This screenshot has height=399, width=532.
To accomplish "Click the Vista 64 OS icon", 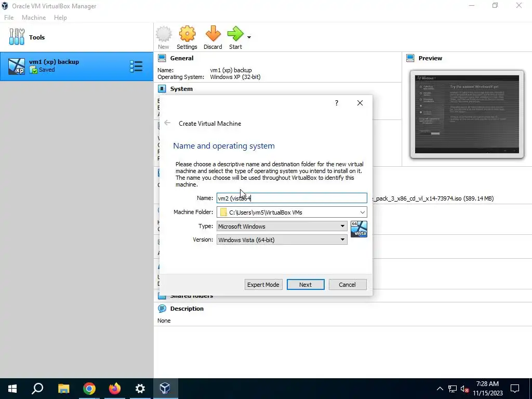I will tap(358, 229).
